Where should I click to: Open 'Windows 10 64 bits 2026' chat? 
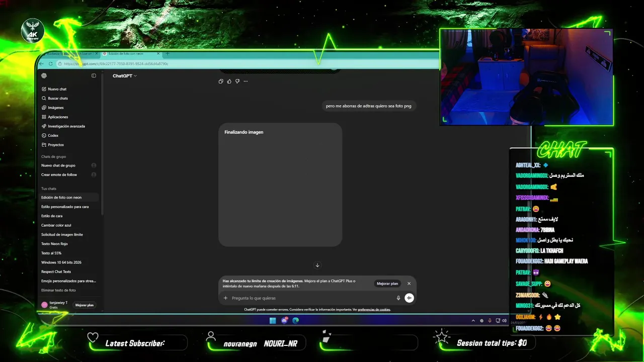coord(69,262)
